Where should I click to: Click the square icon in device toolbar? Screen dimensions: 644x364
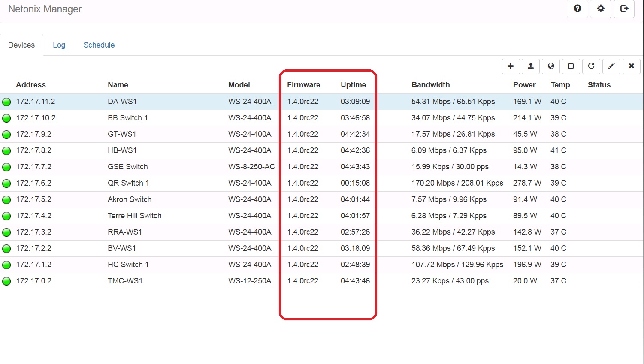click(571, 66)
